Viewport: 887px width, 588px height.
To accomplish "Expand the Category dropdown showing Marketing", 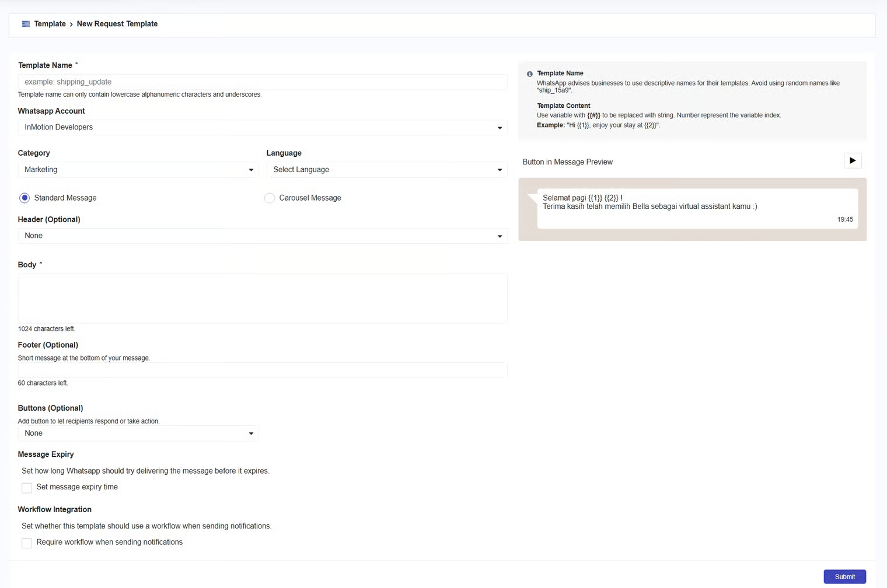I will click(138, 170).
